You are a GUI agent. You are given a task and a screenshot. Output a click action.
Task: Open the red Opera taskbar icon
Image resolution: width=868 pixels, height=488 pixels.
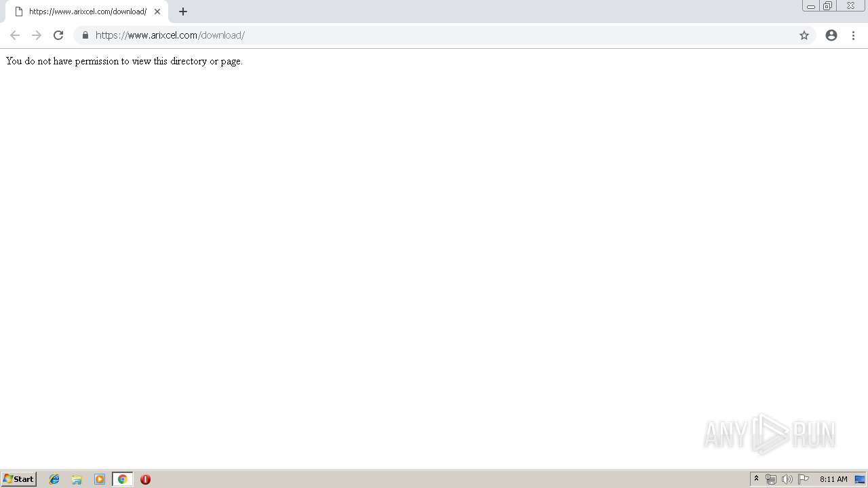point(145,479)
